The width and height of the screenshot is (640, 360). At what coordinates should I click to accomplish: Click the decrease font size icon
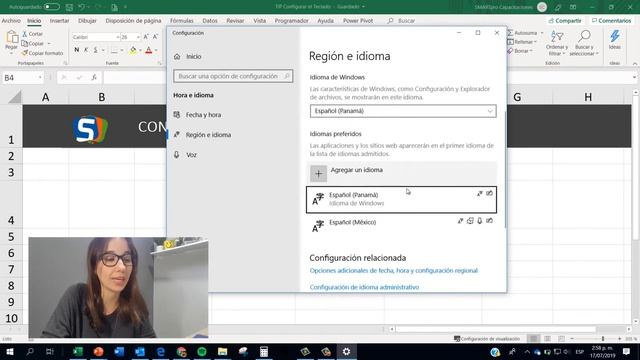pyautogui.click(x=155, y=37)
